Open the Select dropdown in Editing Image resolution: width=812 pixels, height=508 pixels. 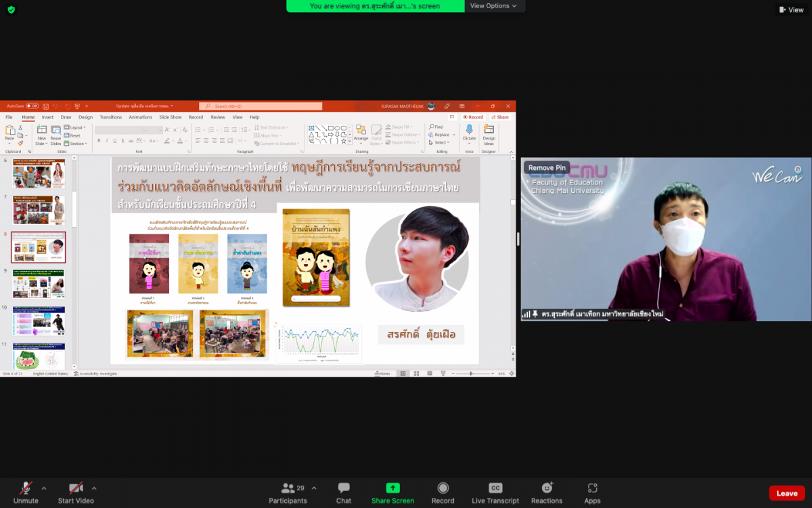coord(440,143)
